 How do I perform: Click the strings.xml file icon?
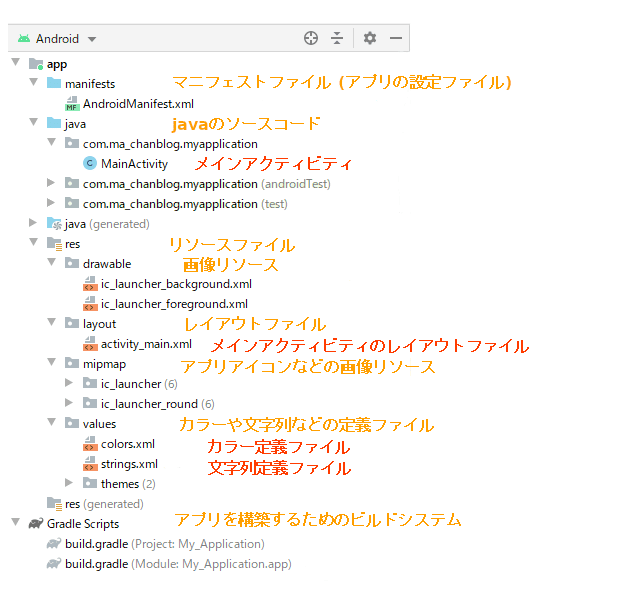click(90, 463)
